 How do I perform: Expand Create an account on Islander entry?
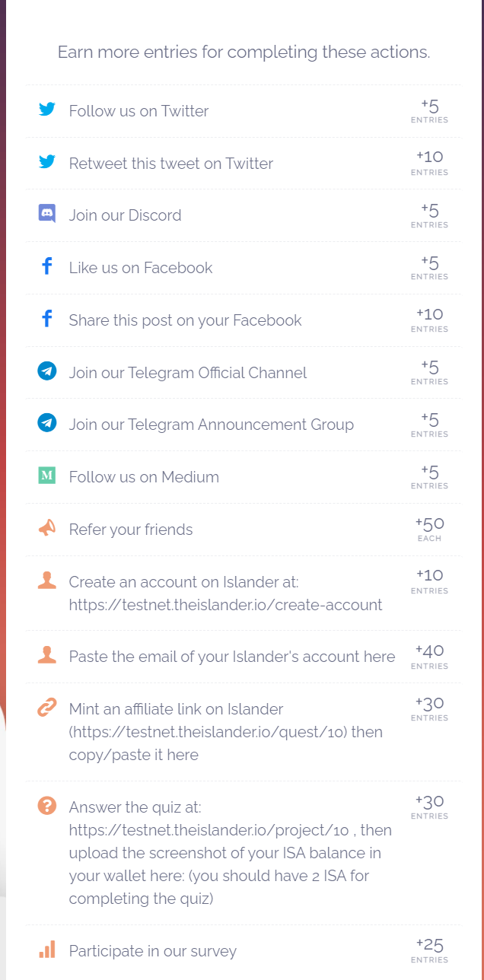225,593
